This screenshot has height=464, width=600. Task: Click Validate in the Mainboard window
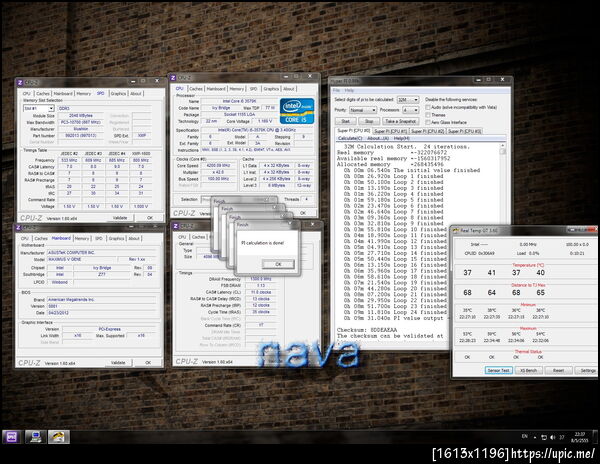(x=118, y=362)
